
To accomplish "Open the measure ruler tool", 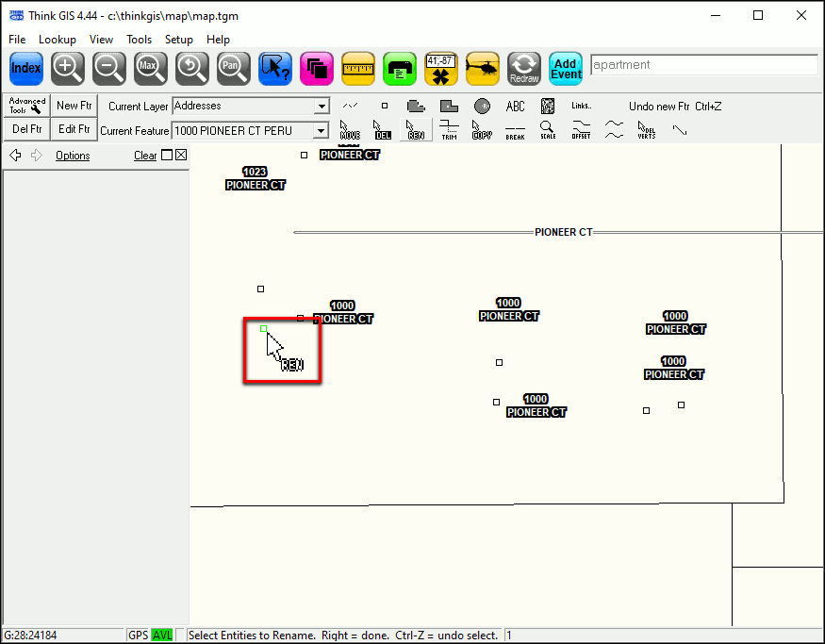I will click(358, 68).
